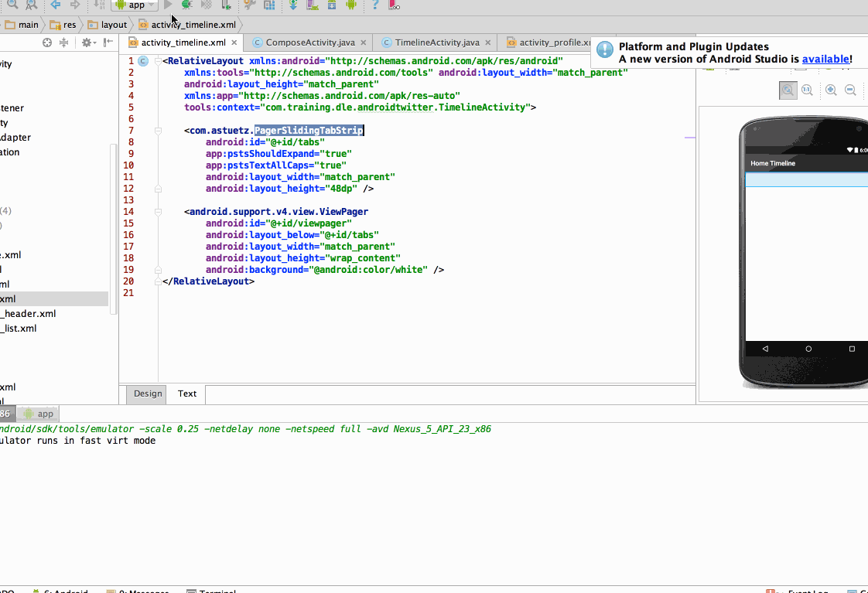Click the fold end marker on line 20

point(158,281)
